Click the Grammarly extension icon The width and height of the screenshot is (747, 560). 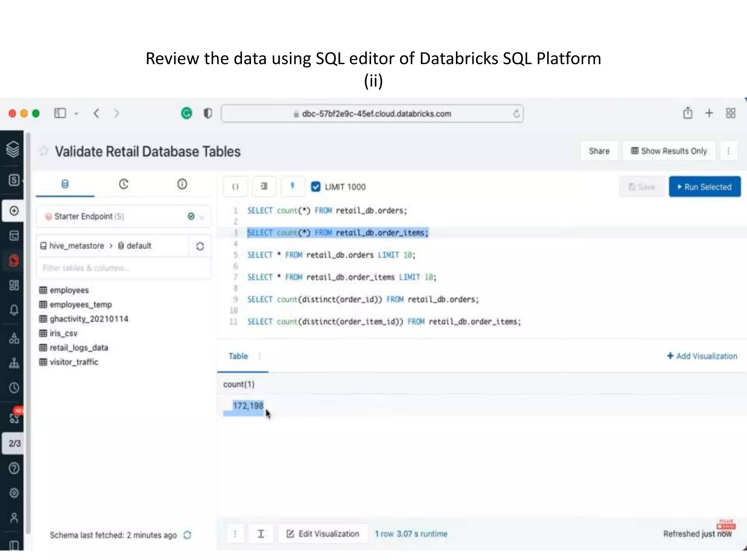[x=186, y=113]
